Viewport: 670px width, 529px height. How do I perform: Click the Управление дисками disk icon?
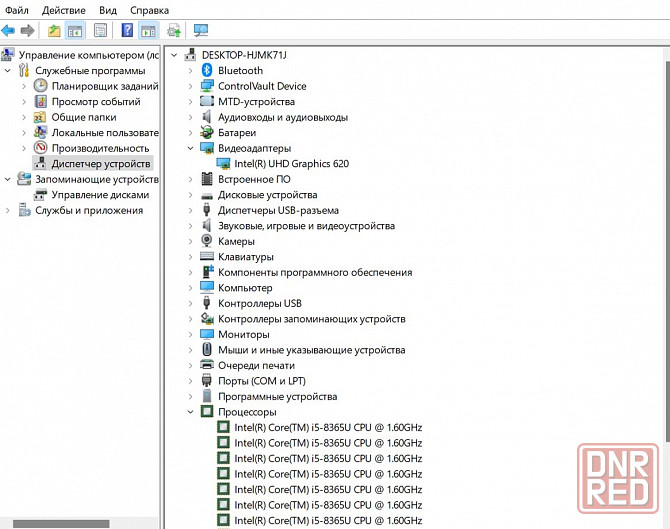point(41,194)
